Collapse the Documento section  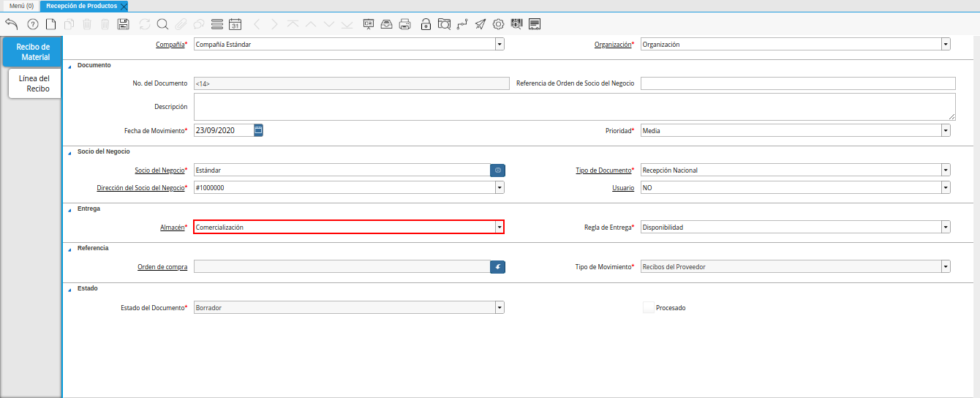(x=69, y=66)
